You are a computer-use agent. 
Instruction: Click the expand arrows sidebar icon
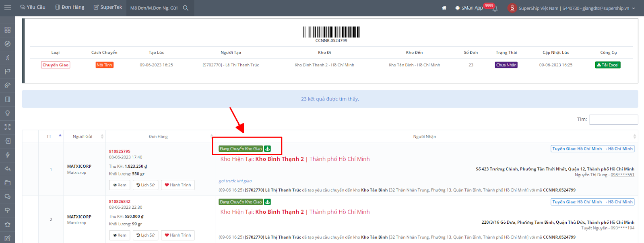7,127
